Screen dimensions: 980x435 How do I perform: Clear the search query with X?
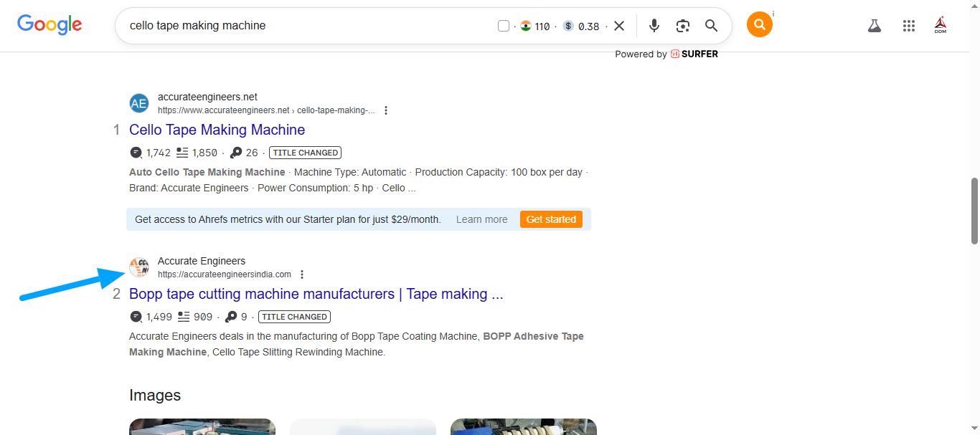(619, 26)
